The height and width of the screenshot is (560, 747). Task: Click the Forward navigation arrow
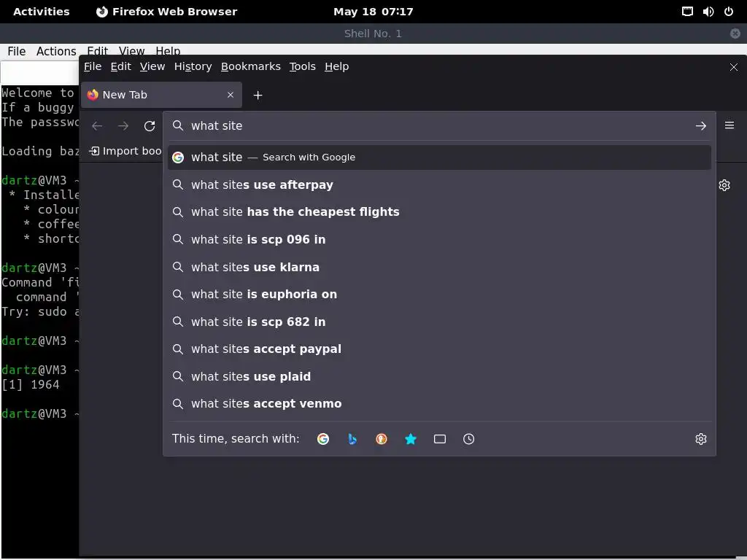coord(123,125)
